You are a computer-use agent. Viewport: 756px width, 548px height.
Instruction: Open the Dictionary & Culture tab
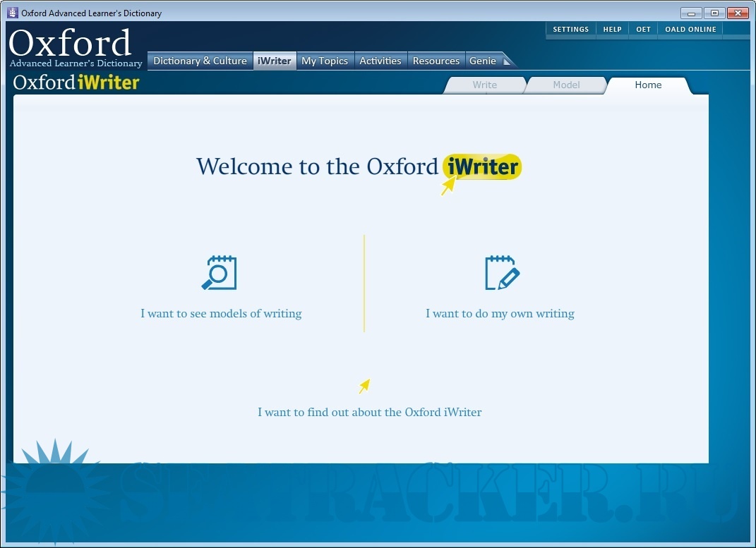pyautogui.click(x=200, y=61)
